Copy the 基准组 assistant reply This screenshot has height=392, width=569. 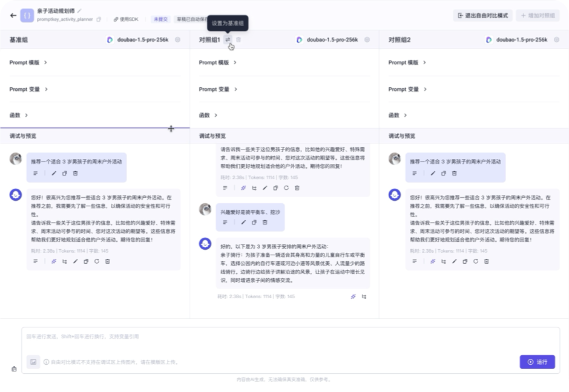[x=86, y=261]
